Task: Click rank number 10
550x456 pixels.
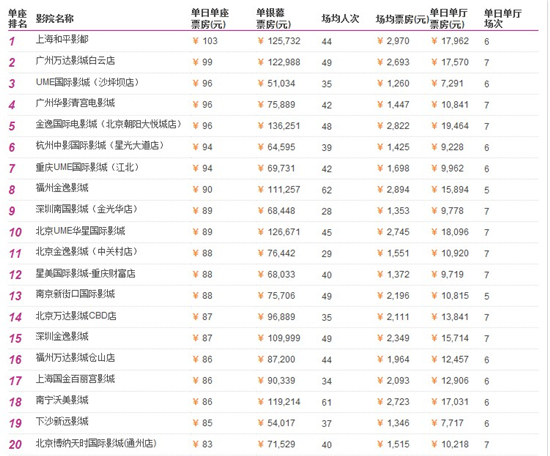Action: pyautogui.click(x=15, y=232)
